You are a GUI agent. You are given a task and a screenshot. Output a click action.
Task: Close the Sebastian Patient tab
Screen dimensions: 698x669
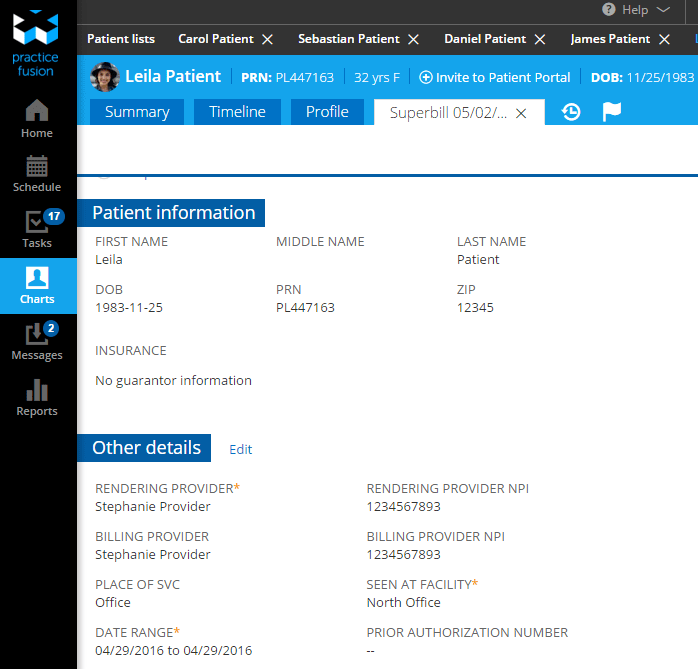coord(408,40)
